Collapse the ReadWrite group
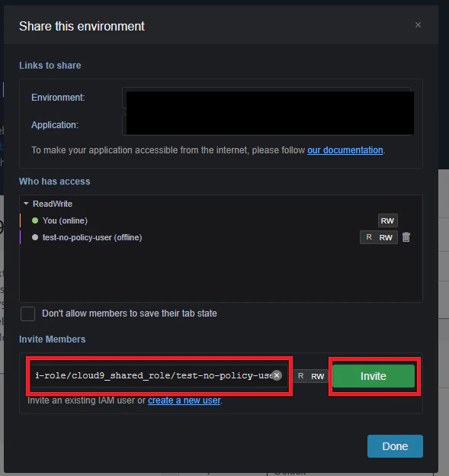The image size is (449, 476). [x=26, y=204]
